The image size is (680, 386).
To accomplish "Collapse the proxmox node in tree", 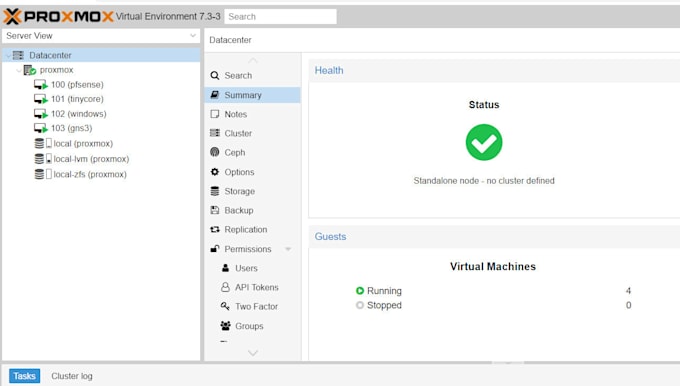I will [x=19, y=70].
